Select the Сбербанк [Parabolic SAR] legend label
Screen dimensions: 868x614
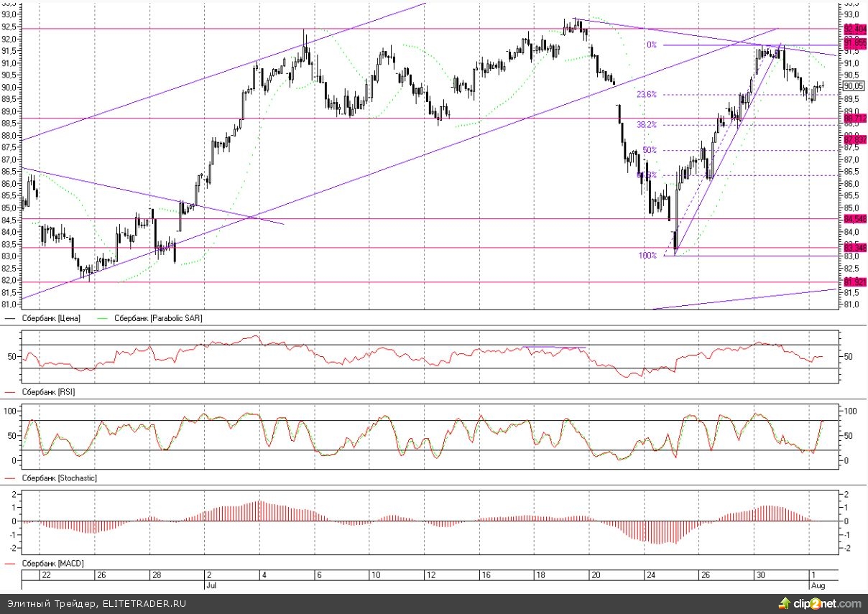pyautogui.click(x=152, y=317)
